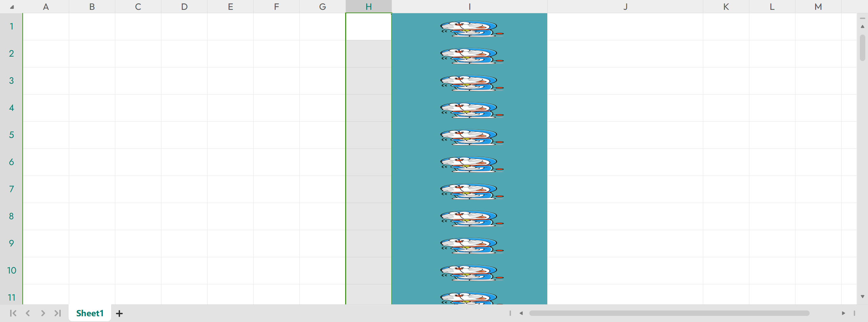Add a new sheet with plus icon
Image resolution: width=868 pixels, height=322 pixels.
click(x=119, y=314)
